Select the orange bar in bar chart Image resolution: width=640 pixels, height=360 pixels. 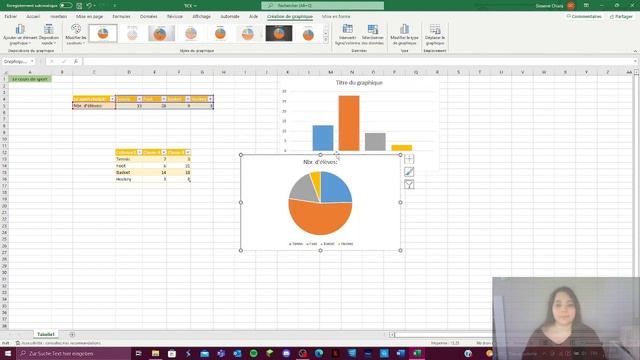[349, 123]
